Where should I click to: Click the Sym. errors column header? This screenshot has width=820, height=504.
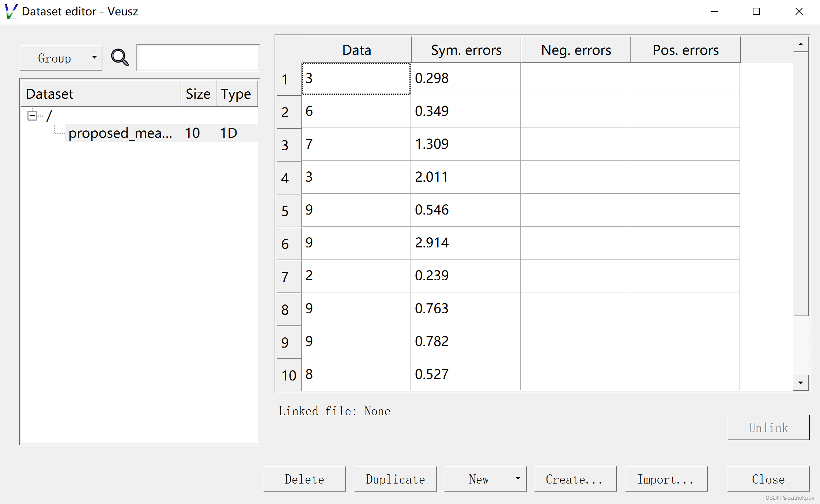point(466,50)
